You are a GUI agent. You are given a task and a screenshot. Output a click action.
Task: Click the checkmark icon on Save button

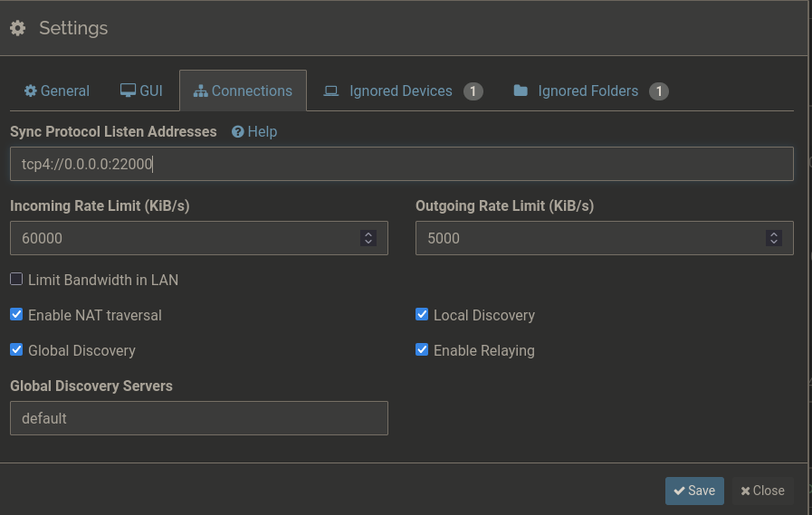coord(680,491)
